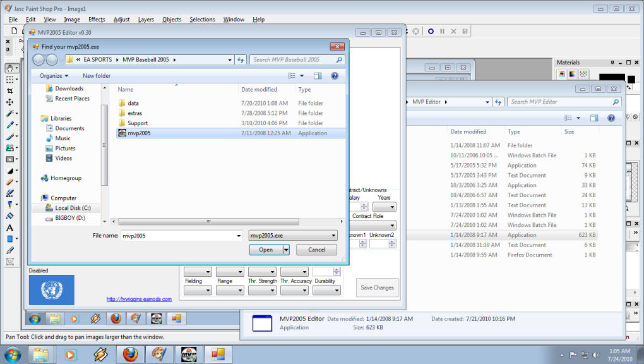644x364 pixels.
Task: Show preview pane in Find mvp2005.exe dialog
Action: pyautogui.click(x=318, y=76)
